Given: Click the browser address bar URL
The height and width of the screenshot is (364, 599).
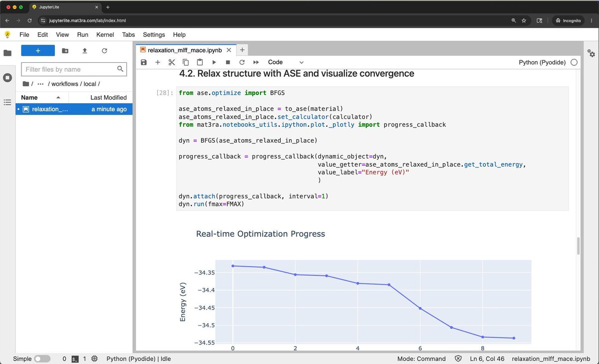Looking at the screenshot, I should 87,20.
